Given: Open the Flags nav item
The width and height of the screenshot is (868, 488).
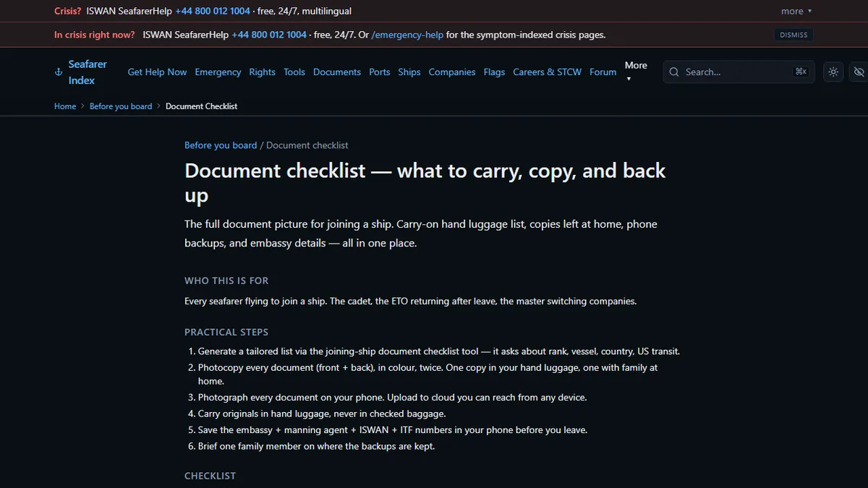Looking at the screenshot, I should 494,72.
